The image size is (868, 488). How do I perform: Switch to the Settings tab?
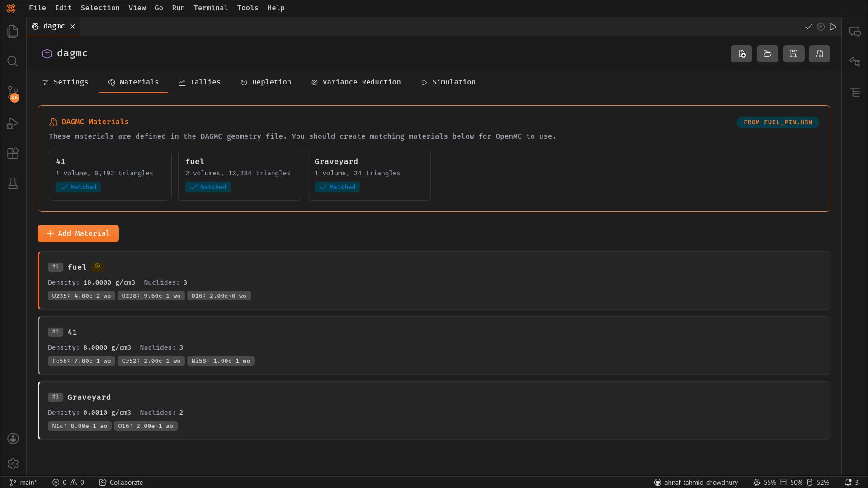click(x=66, y=82)
